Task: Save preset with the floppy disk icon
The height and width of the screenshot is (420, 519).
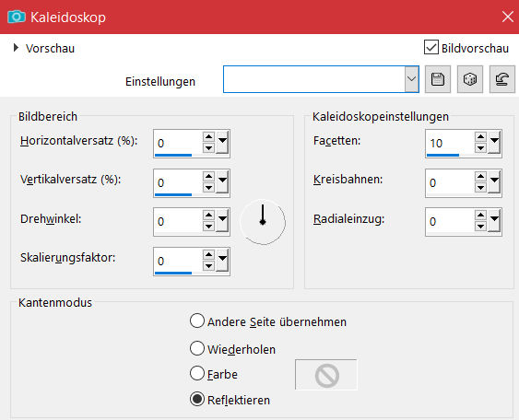Action: [x=438, y=79]
